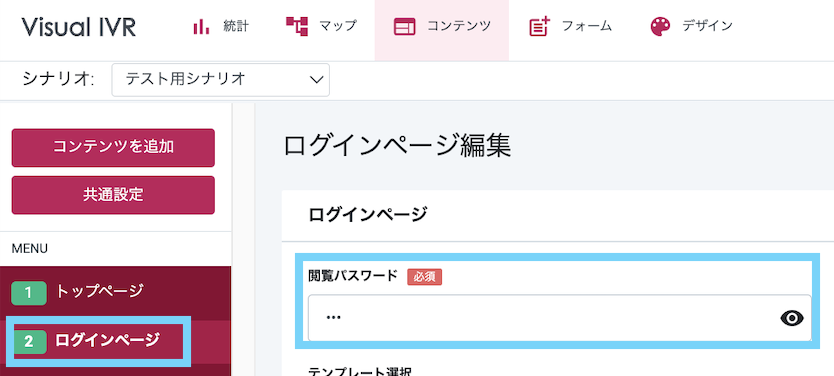Click the contents layout icon
The height and width of the screenshot is (376, 834).
point(404,27)
